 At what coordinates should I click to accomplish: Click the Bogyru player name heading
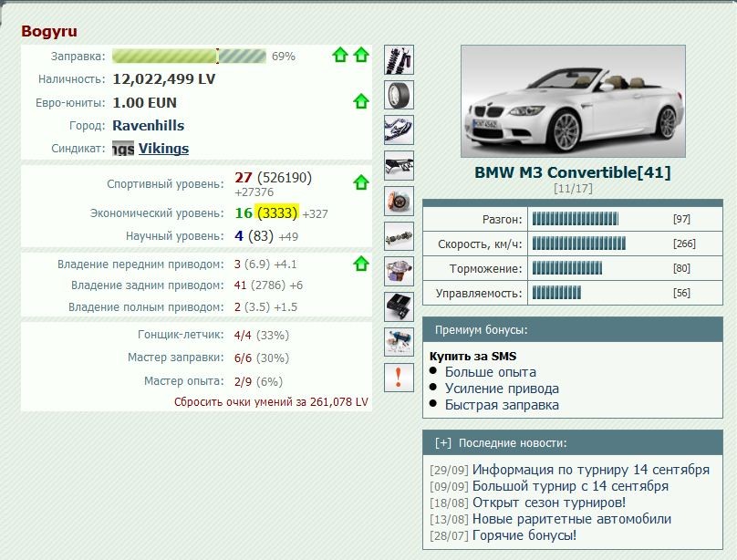(49, 31)
